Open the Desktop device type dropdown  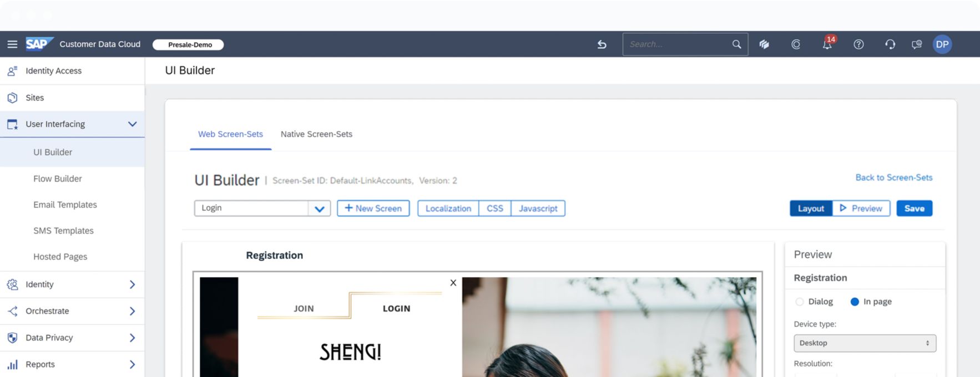pos(865,343)
